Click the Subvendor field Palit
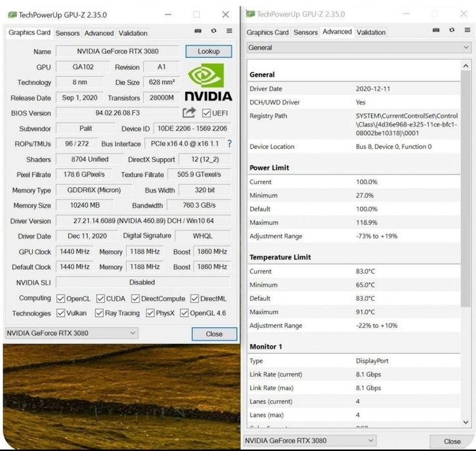This screenshot has width=476, height=451. pos(86,128)
